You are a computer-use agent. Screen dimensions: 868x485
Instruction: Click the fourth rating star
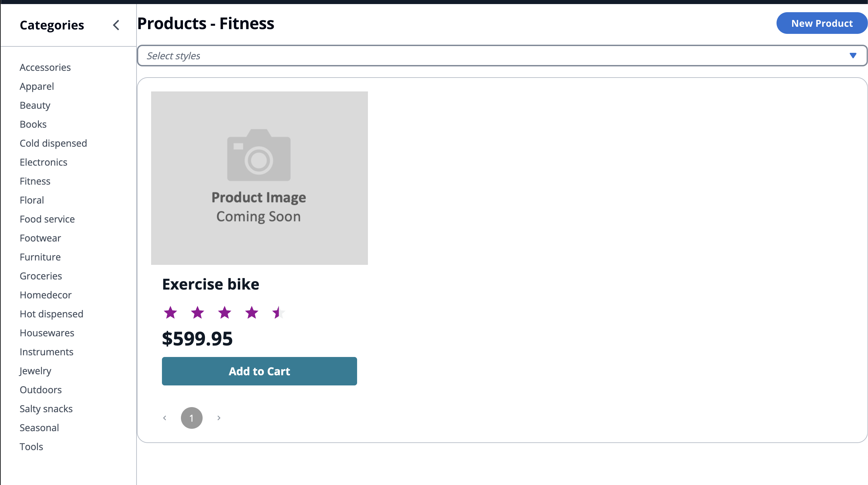tap(252, 312)
